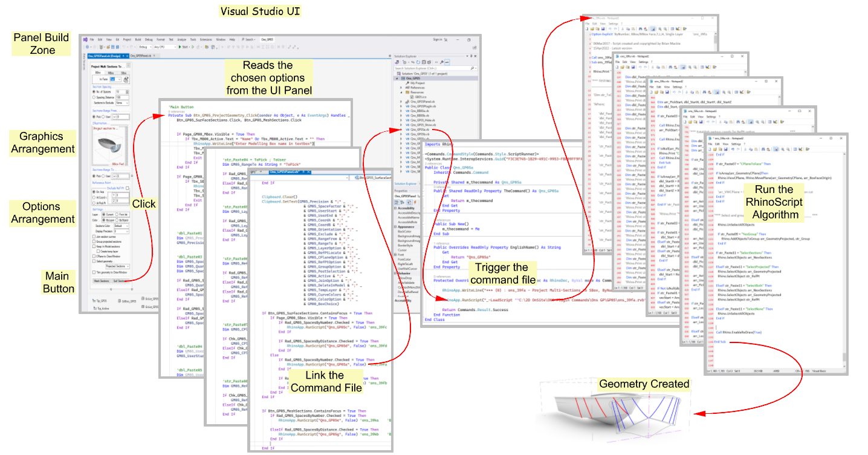Refresh the Solution Explorer
Viewport: 868px width, 455px height.
(418, 62)
